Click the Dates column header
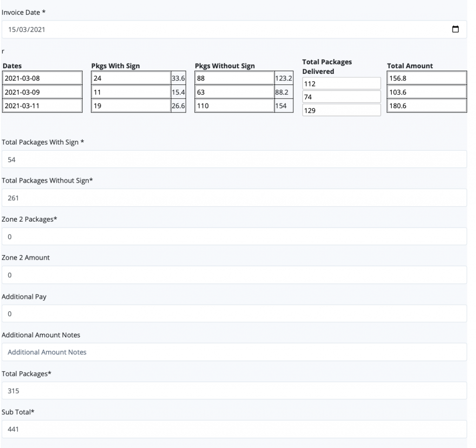This screenshot has height=448, width=476. (12, 66)
